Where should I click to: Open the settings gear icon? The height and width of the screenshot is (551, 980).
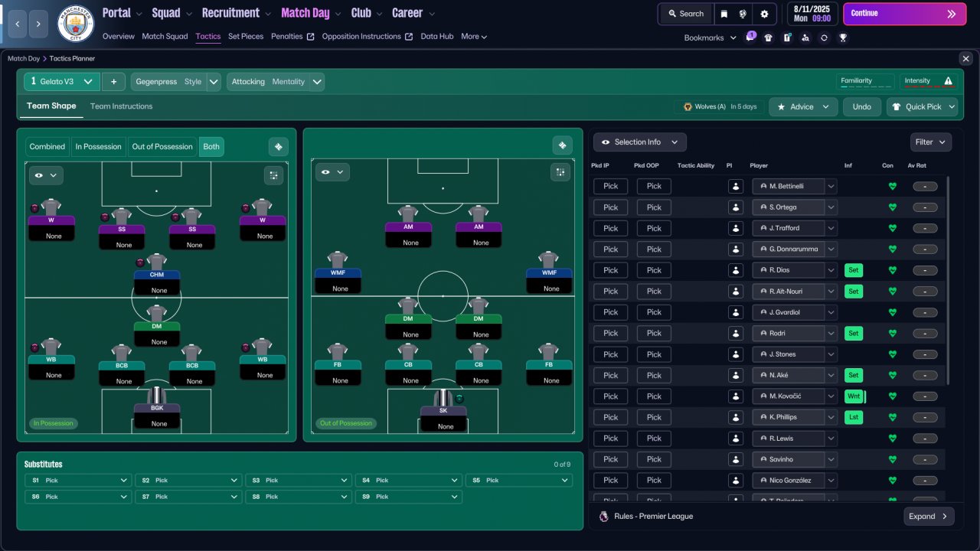[x=764, y=14]
